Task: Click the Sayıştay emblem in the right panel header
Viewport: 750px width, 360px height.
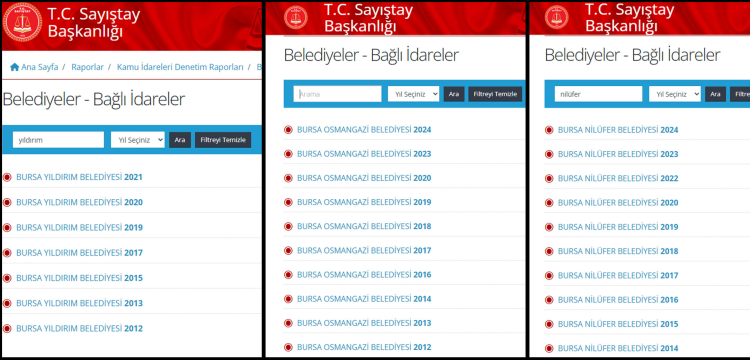Action: point(557,17)
